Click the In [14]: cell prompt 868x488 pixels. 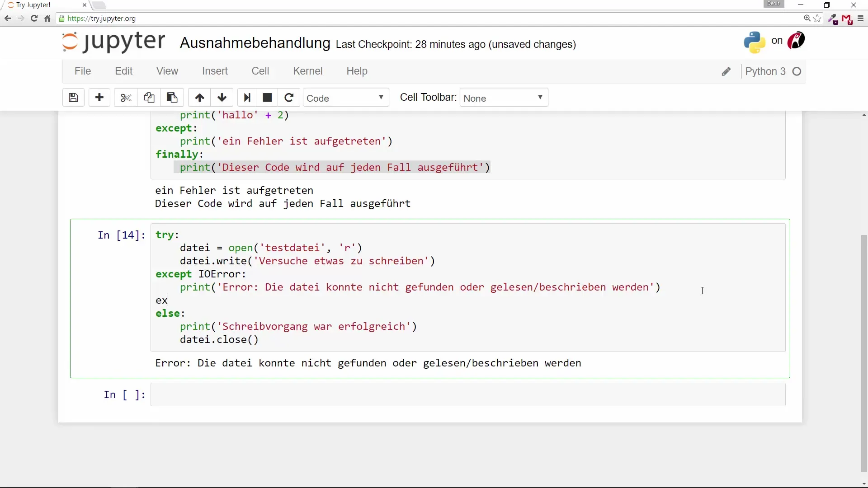coord(122,235)
